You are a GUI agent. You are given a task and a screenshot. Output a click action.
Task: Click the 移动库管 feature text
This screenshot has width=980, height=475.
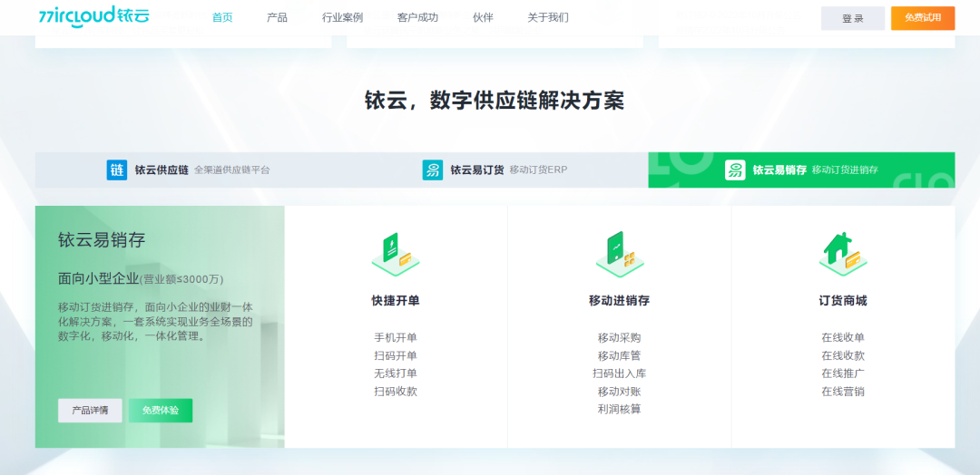coord(620,355)
